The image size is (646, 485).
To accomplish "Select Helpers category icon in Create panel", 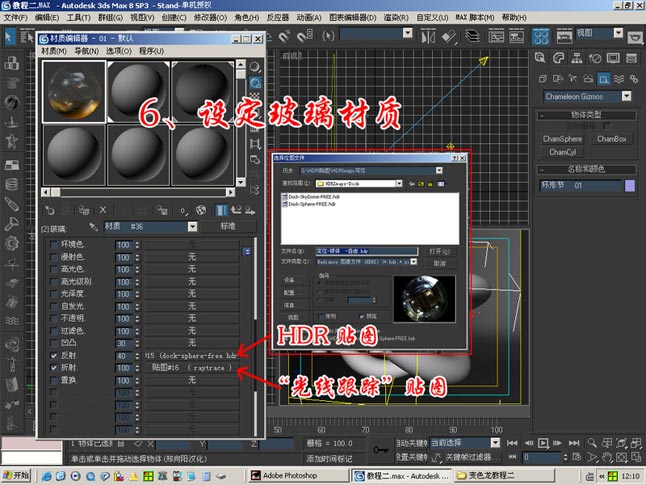I will [x=604, y=79].
